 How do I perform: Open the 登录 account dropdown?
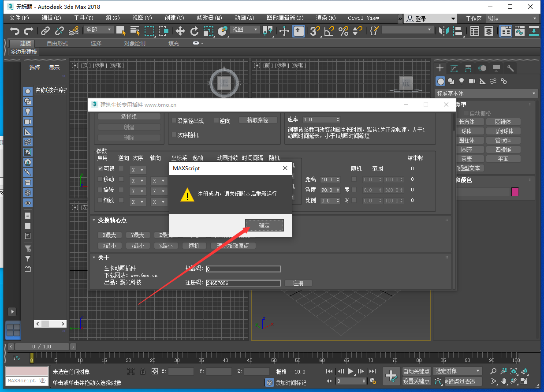431,19
